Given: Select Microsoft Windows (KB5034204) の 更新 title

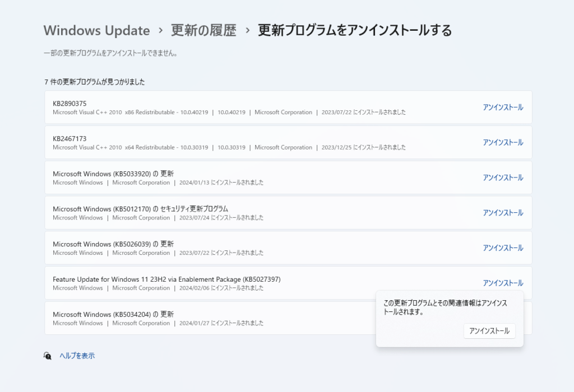Looking at the screenshot, I should 113,314.
